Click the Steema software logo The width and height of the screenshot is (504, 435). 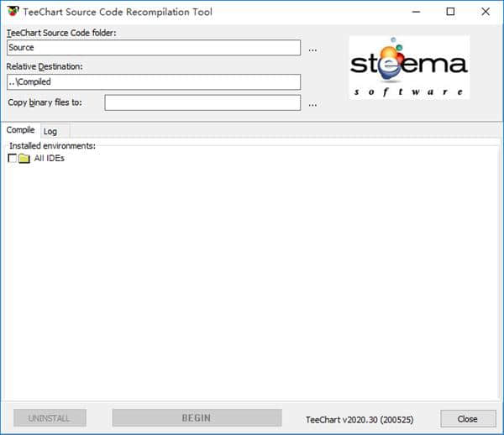pyautogui.click(x=409, y=67)
